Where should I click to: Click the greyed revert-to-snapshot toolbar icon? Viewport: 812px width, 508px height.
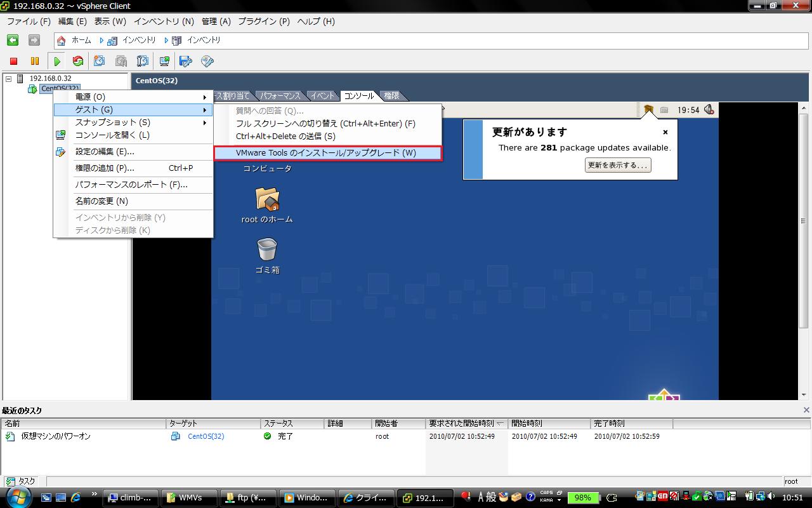[121, 61]
